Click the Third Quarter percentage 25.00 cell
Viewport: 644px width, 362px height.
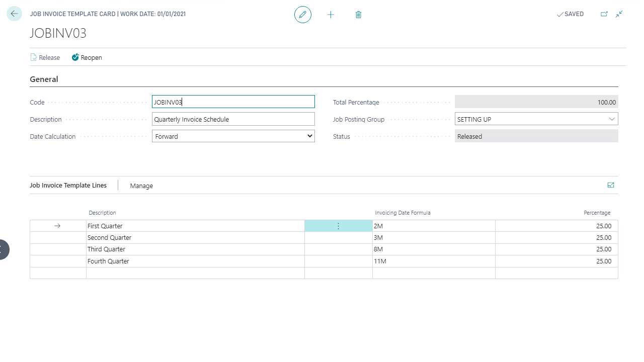click(x=556, y=249)
